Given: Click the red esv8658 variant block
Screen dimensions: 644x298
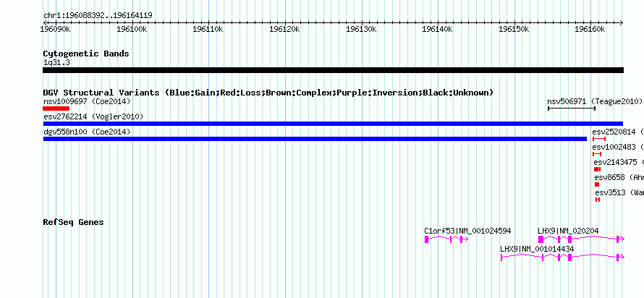Looking at the screenshot, I should coord(597,184).
